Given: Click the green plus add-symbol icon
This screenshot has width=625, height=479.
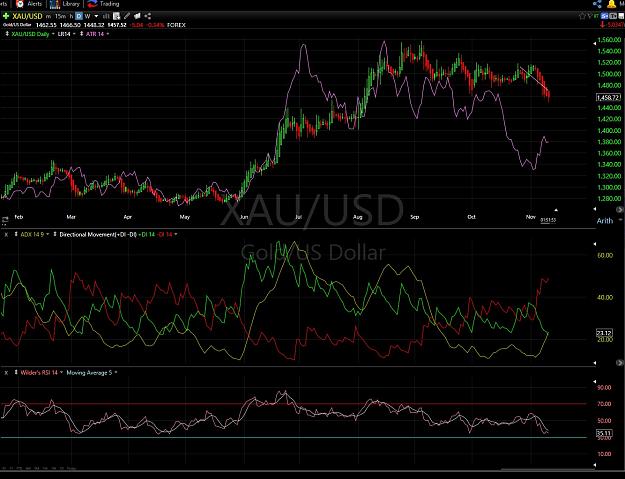Looking at the screenshot, I should click(6, 16).
